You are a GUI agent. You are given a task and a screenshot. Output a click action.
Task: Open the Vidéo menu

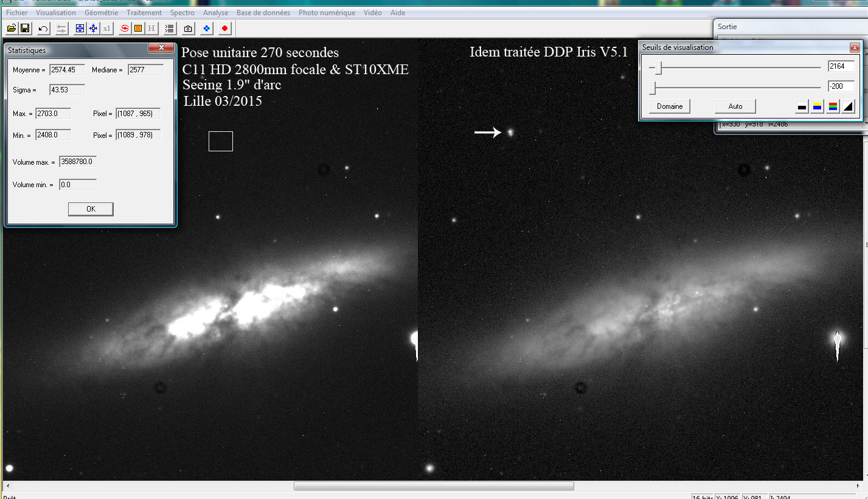click(373, 12)
